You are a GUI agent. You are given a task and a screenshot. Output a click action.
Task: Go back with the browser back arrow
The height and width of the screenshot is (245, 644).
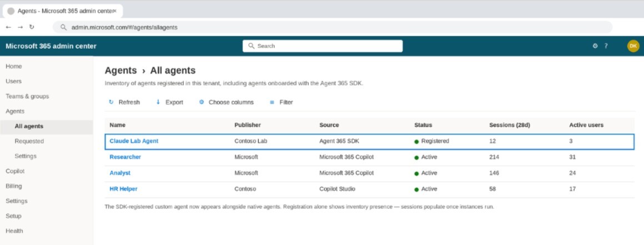click(x=8, y=27)
